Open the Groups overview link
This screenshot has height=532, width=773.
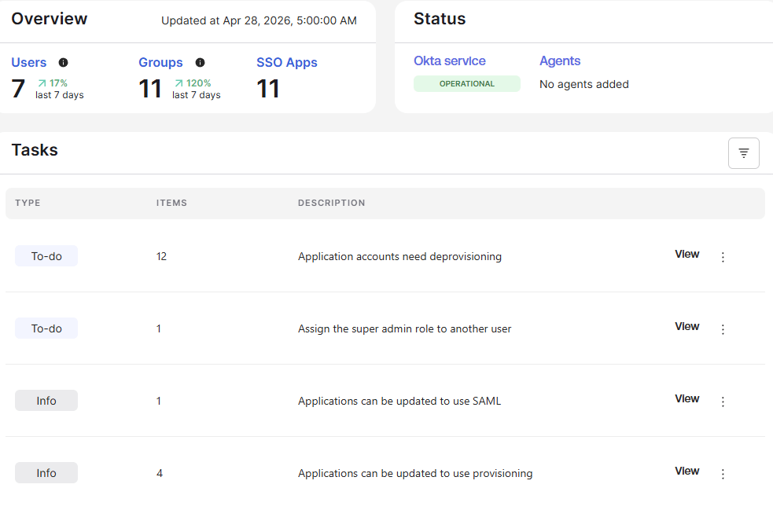(160, 63)
